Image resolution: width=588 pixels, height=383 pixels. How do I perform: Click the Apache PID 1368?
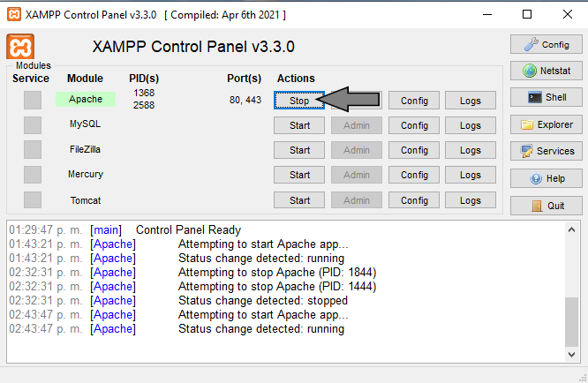pyautogui.click(x=144, y=93)
